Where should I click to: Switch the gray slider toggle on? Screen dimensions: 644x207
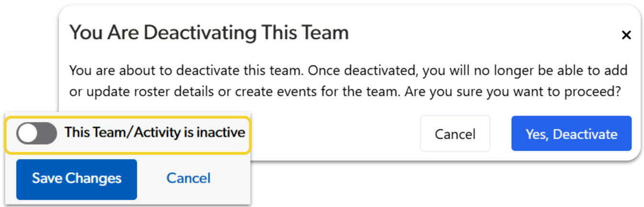(x=36, y=133)
